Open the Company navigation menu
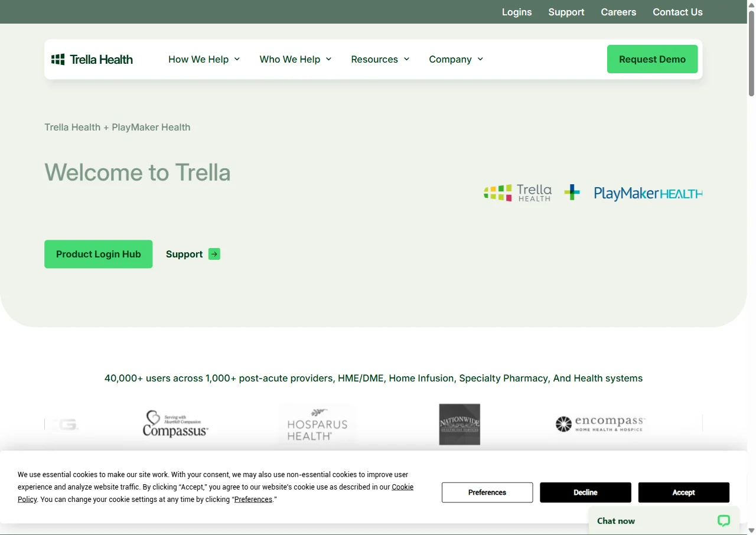The height and width of the screenshot is (535, 756). (456, 59)
